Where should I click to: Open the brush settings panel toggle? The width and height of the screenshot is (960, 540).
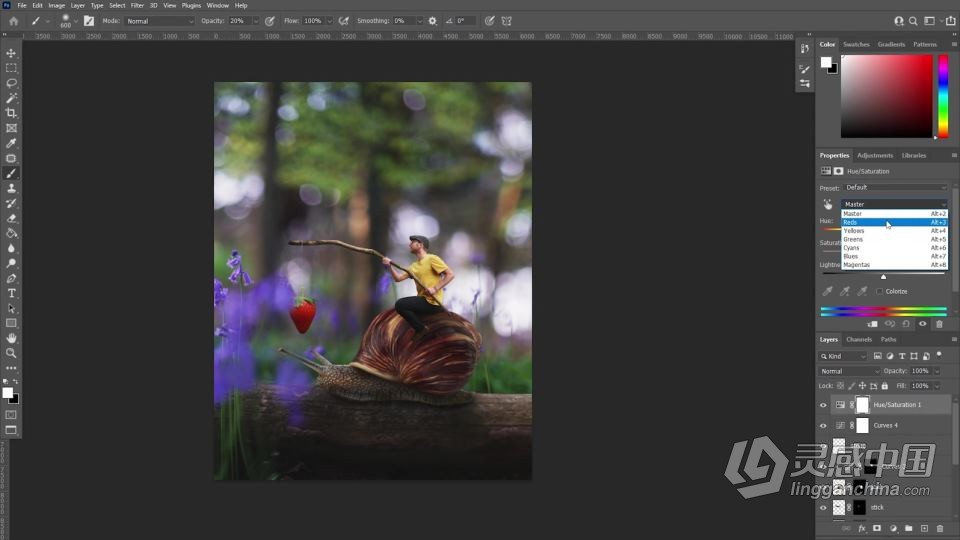point(89,21)
